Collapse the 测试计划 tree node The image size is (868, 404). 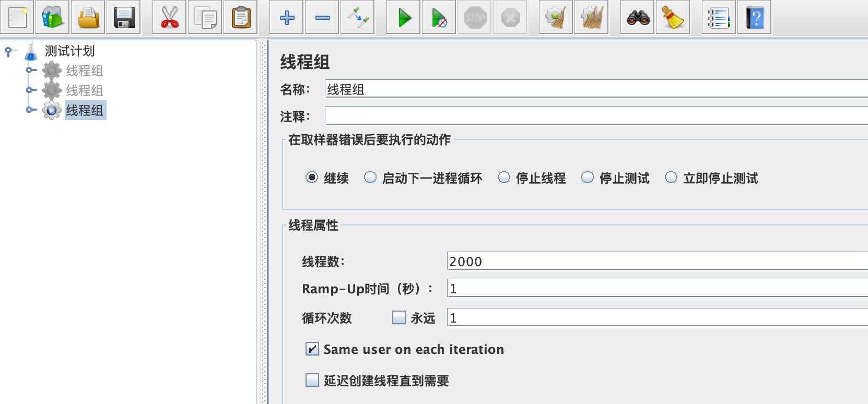pos(9,51)
